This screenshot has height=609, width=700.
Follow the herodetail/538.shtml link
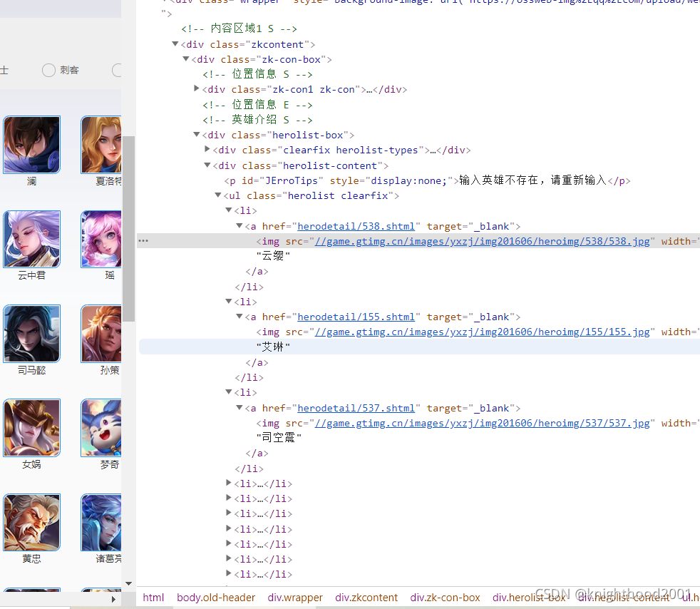coord(356,226)
